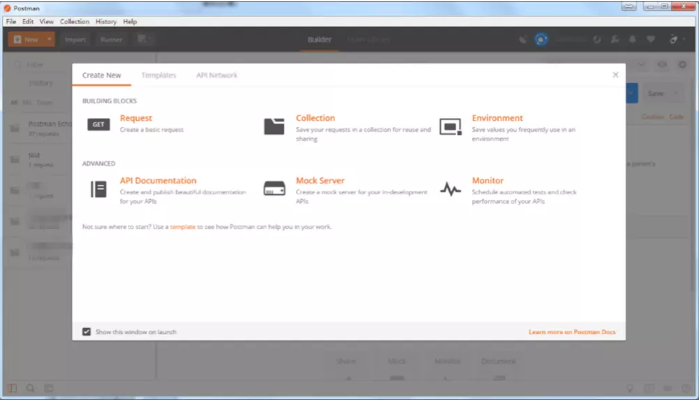699x400 pixels.
Task: Click the Environment screen icon
Action: point(450,127)
